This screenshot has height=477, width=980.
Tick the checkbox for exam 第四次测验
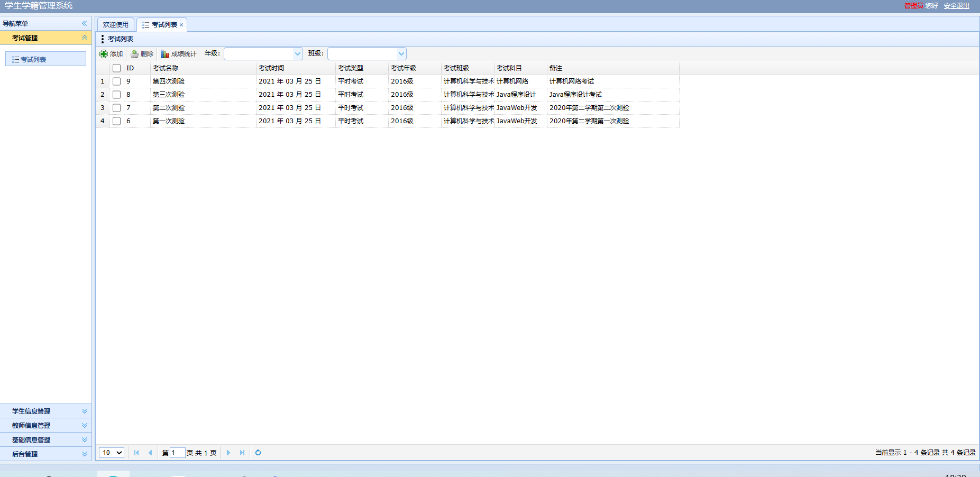pos(117,81)
